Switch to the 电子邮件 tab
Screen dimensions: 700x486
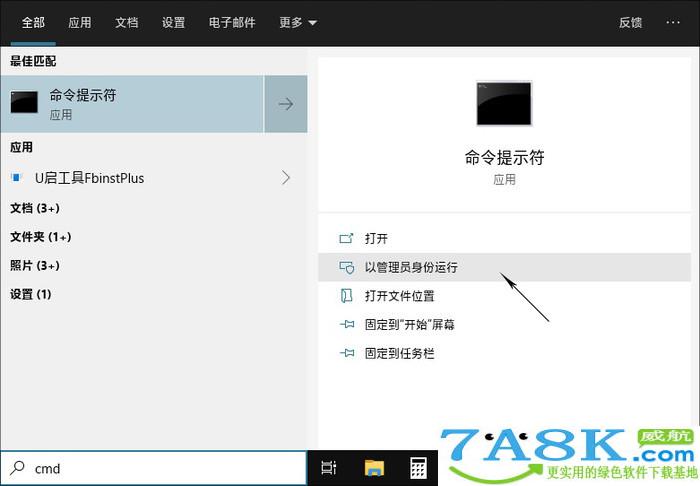point(232,22)
